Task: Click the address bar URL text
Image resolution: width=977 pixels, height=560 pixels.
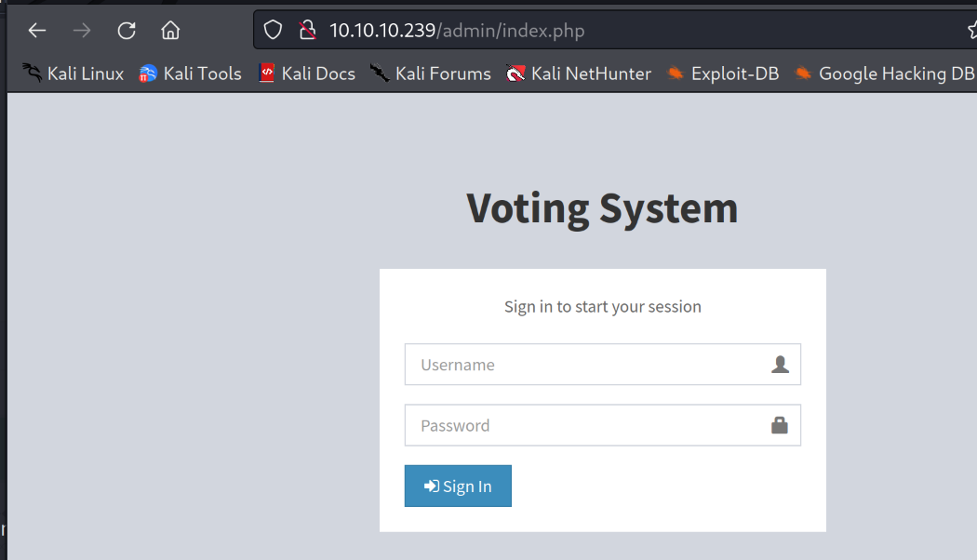Action: pos(457,31)
